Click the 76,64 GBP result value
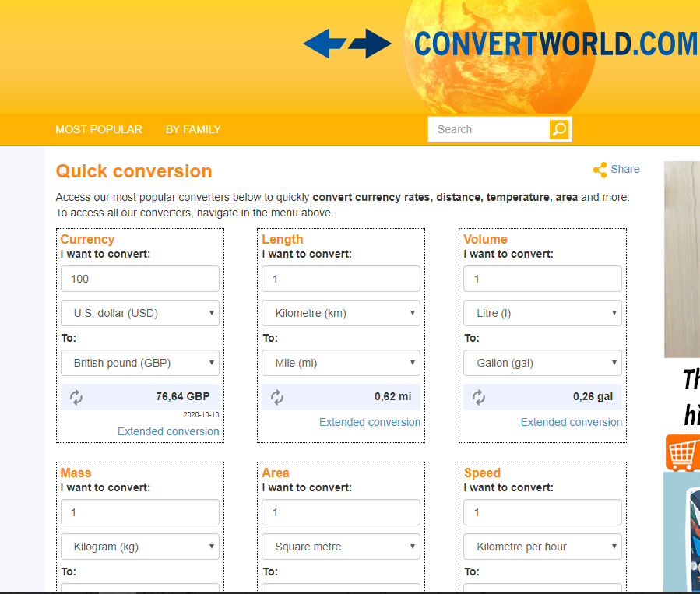700x594 pixels. [182, 396]
